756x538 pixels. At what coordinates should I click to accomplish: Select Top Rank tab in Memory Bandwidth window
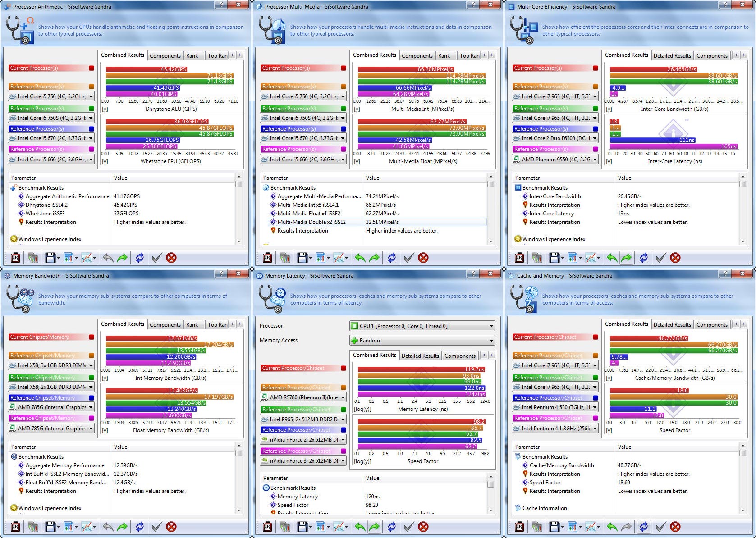click(217, 325)
